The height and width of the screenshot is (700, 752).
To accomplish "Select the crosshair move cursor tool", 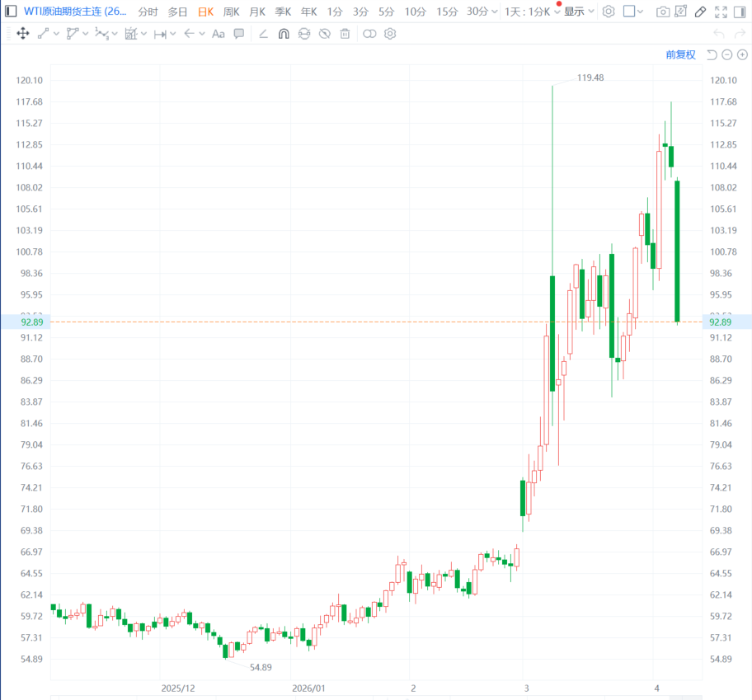I will pyautogui.click(x=22, y=34).
